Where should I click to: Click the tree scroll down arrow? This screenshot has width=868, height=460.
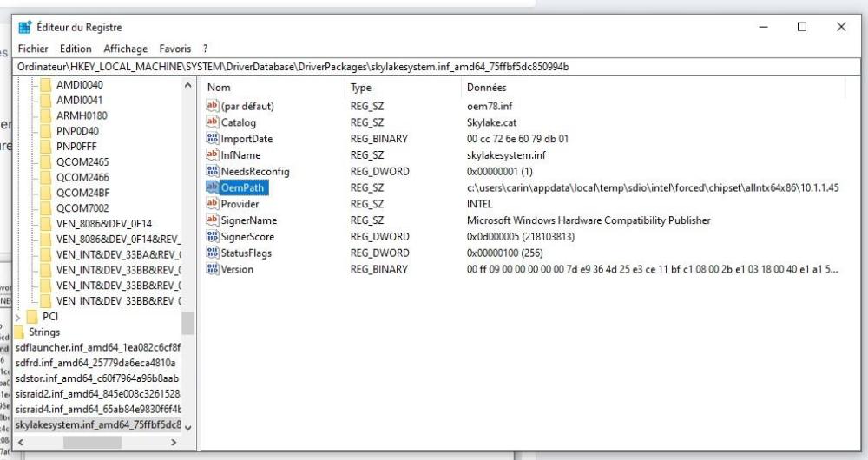point(188,428)
